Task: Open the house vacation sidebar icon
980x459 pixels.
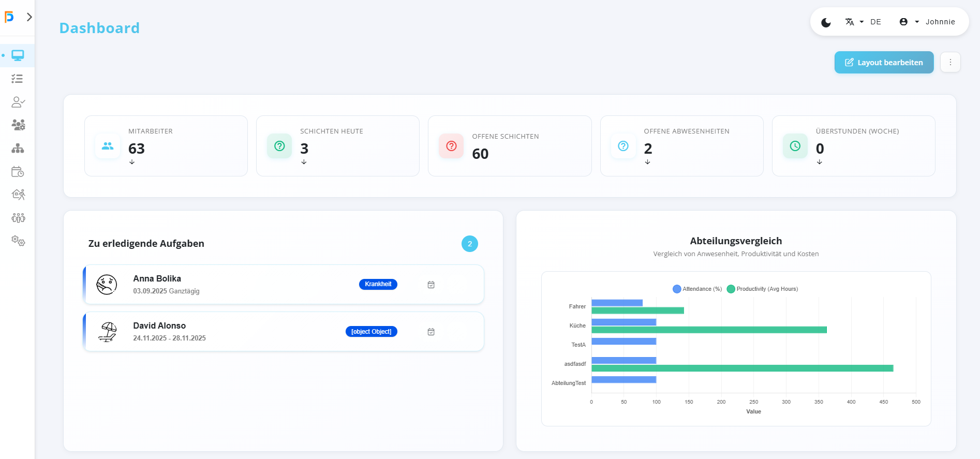Action: pos(18,195)
